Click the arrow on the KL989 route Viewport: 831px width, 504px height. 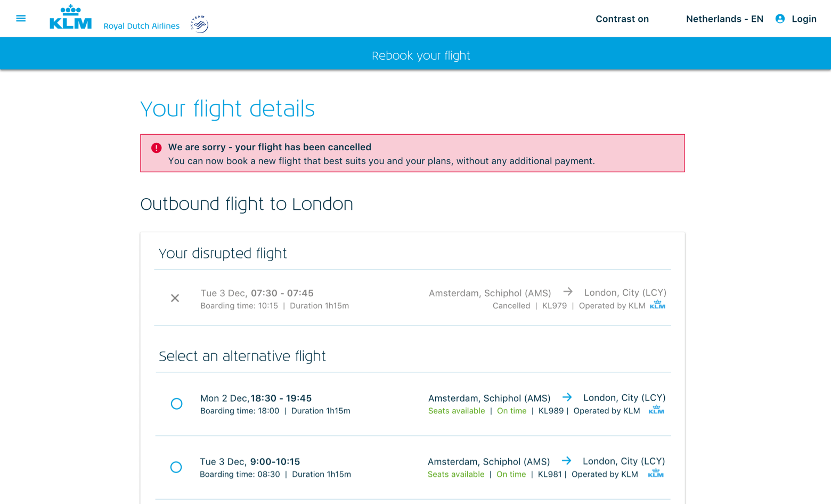567,397
